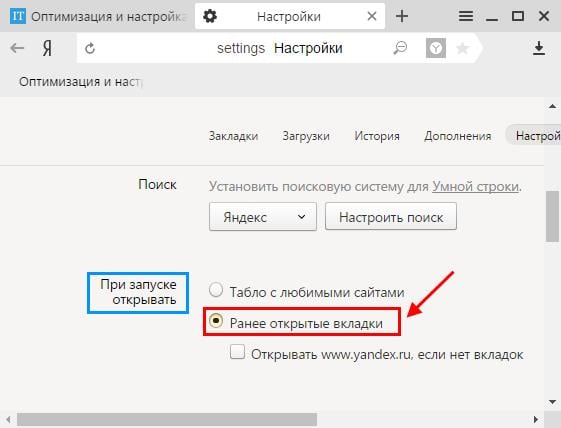Select "Ранее открытые вкладки" radio option

[x=216, y=321]
